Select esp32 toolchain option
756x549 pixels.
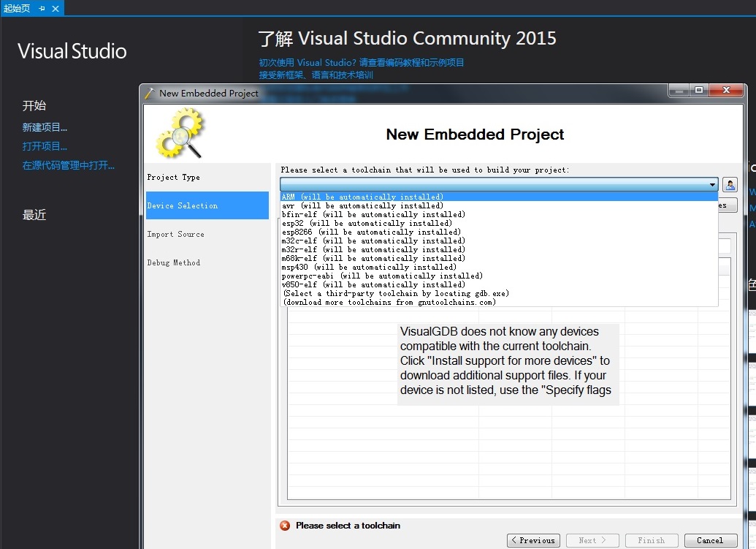click(499, 224)
